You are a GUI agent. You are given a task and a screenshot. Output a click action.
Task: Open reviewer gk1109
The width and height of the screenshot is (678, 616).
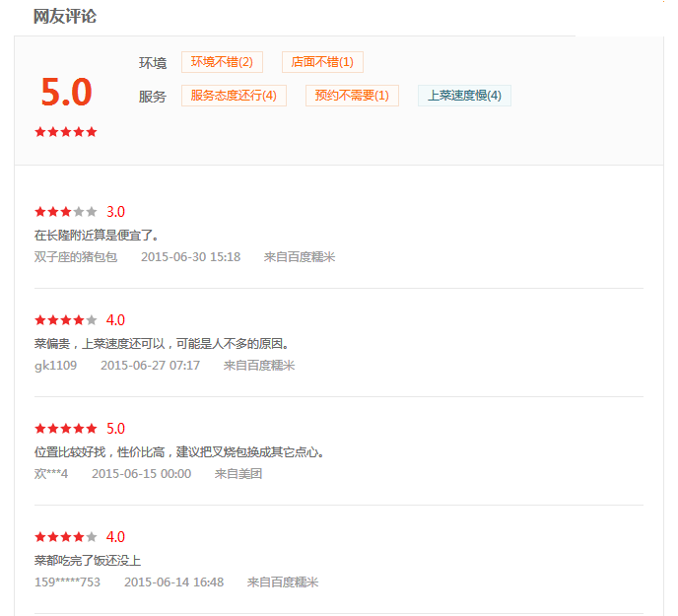tap(56, 366)
